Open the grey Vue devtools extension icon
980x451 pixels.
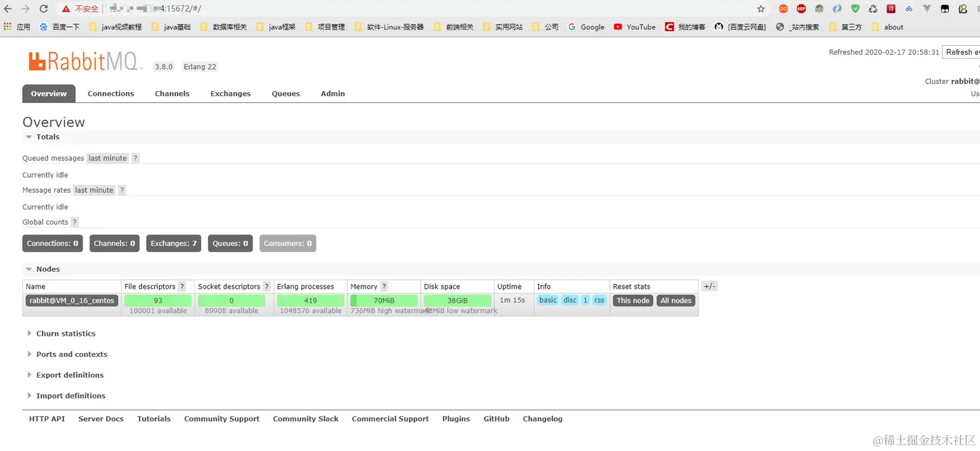[927, 9]
